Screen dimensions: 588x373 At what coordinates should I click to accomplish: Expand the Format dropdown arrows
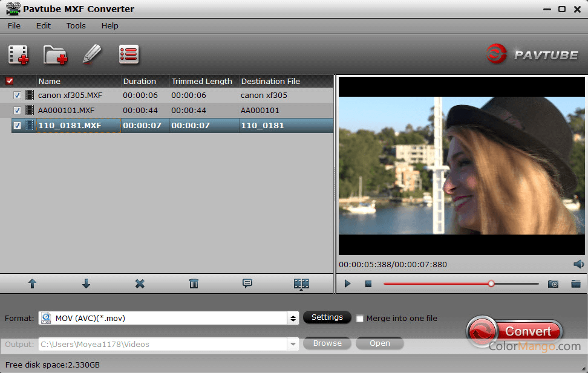293,318
